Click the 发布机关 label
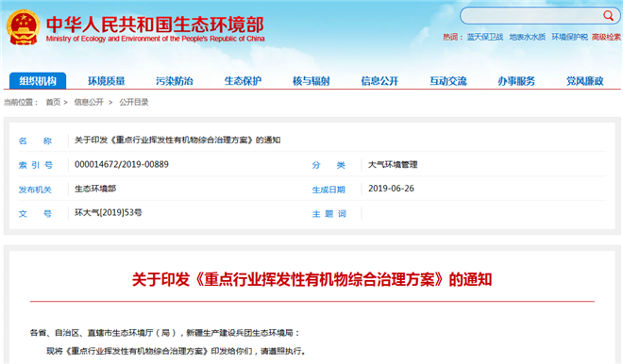 [x=35, y=190]
